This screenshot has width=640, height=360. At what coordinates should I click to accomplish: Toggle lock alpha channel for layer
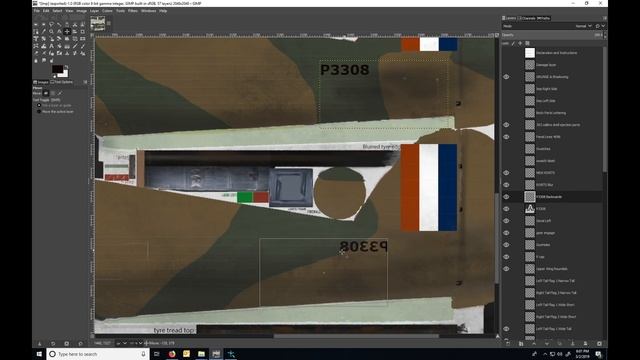[x=527, y=43]
